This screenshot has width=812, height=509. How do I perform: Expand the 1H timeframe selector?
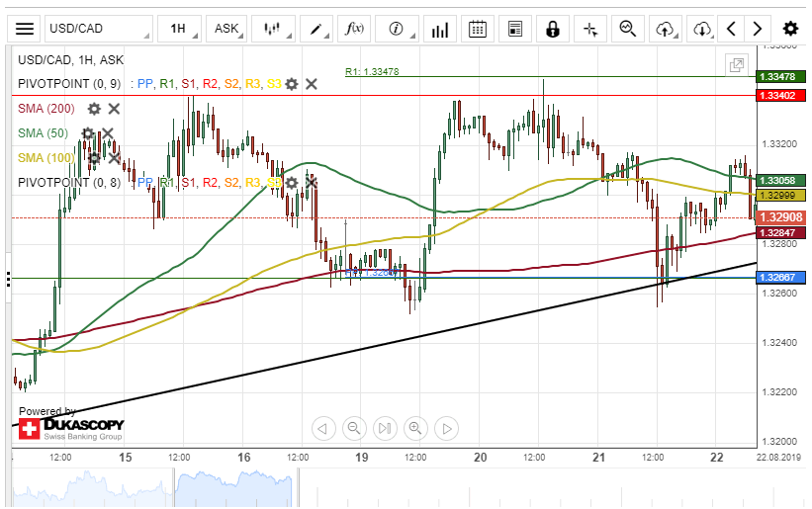point(178,29)
